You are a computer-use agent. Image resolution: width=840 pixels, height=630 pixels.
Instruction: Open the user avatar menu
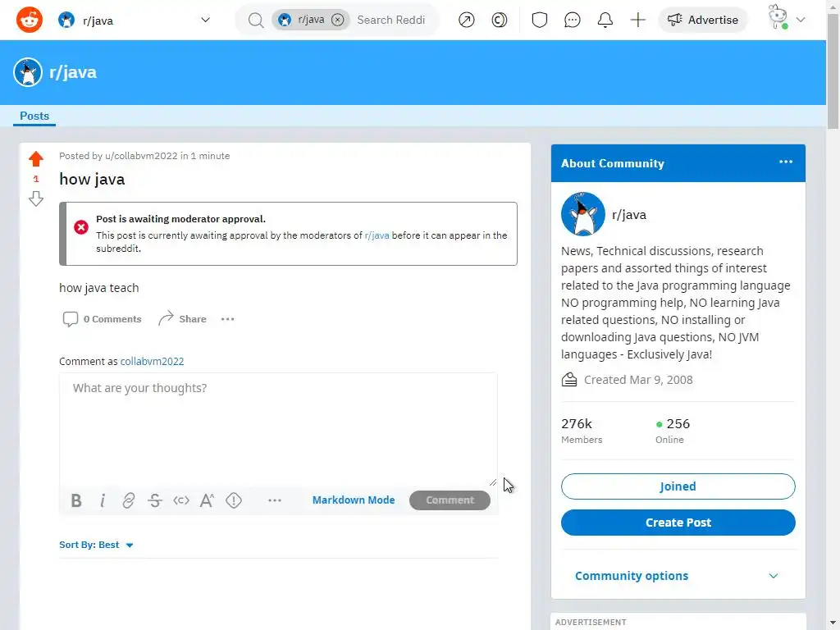786,19
